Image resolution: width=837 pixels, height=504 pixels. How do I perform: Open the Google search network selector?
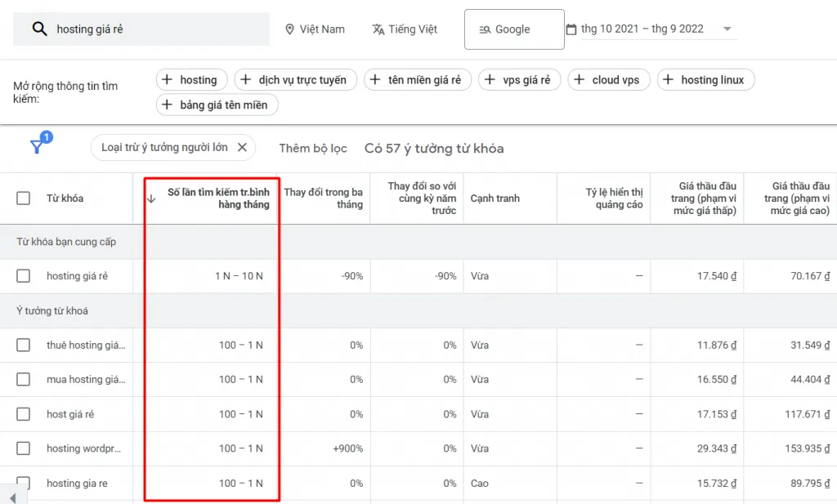point(514,29)
